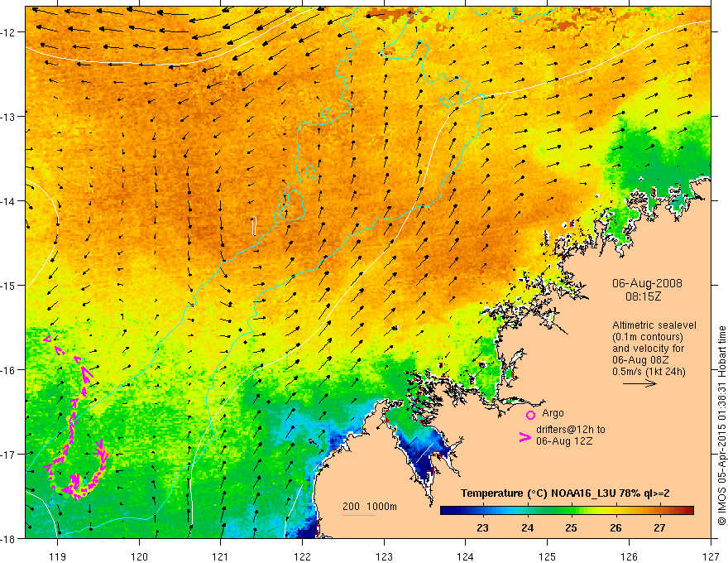728x563 pixels.
Task: Click the colorbar tick label "23"
Action: (x=482, y=527)
